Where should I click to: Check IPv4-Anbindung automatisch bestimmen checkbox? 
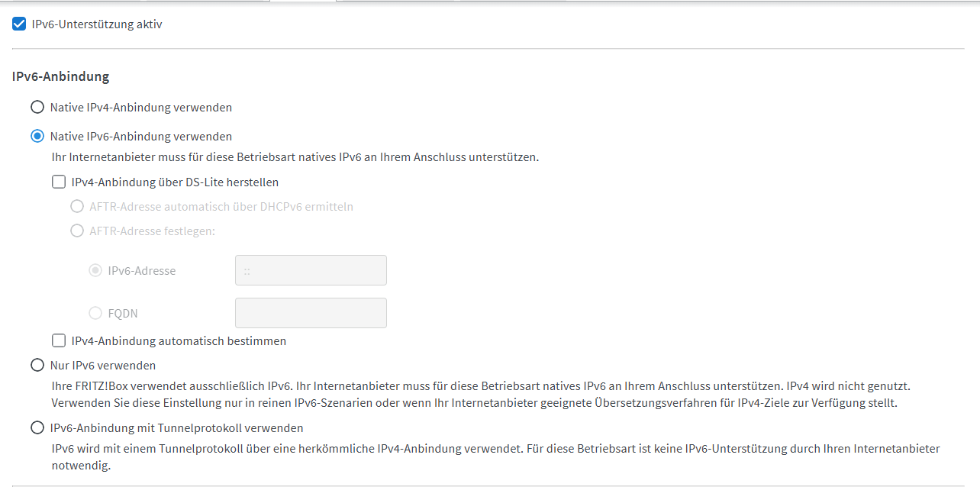(x=59, y=340)
